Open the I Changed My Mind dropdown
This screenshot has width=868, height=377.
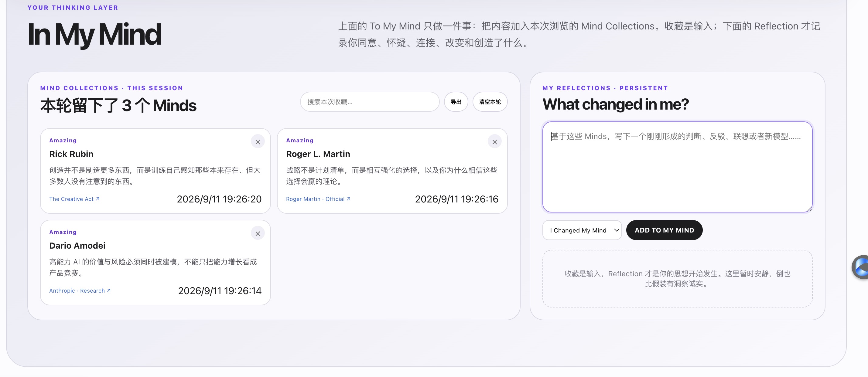[x=582, y=230]
